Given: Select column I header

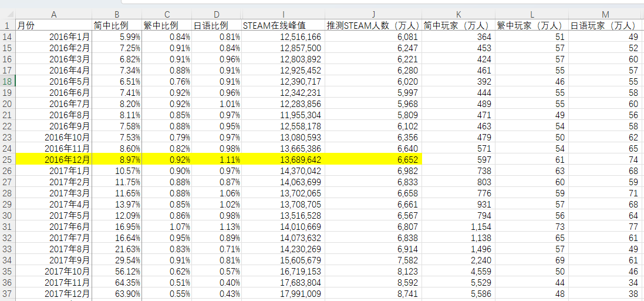Looking at the screenshot, I should point(283,14).
